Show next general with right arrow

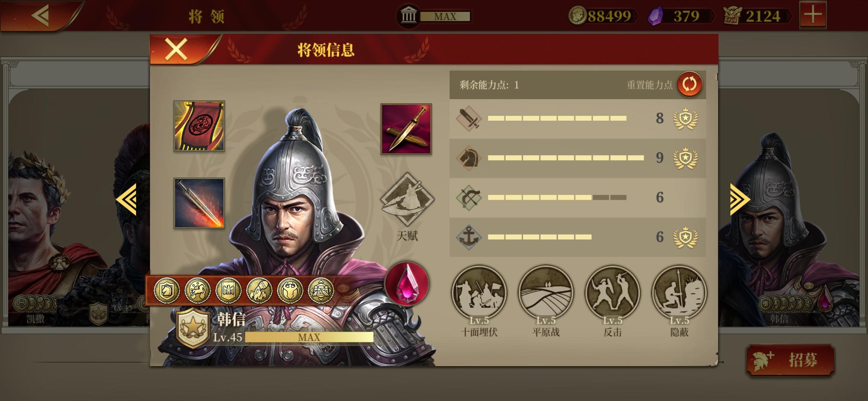(x=740, y=199)
